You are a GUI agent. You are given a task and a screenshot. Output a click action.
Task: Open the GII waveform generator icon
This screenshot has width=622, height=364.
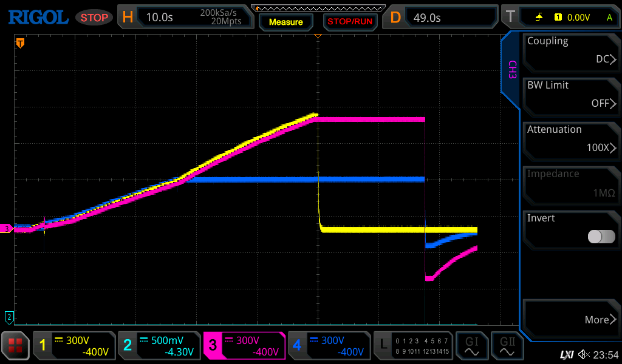tap(507, 346)
